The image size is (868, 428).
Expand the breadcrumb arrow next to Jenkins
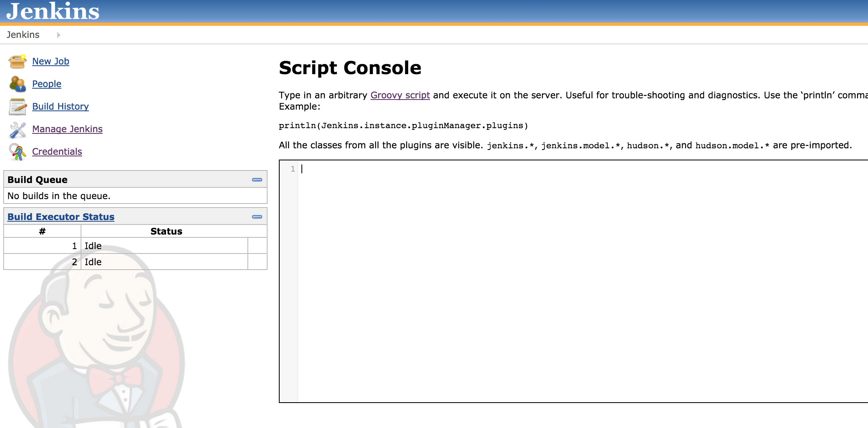[x=58, y=35]
